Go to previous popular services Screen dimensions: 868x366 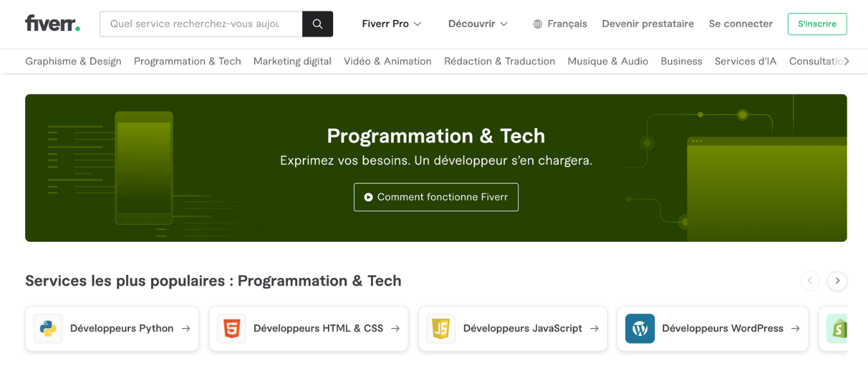click(810, 281)
